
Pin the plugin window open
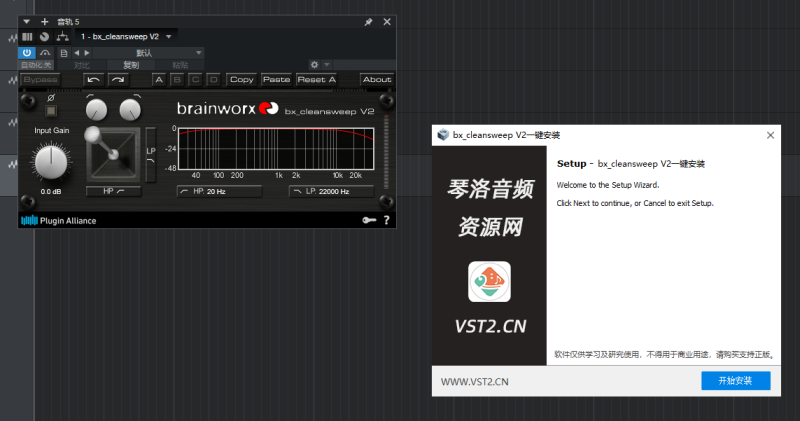tap(368, 22)
